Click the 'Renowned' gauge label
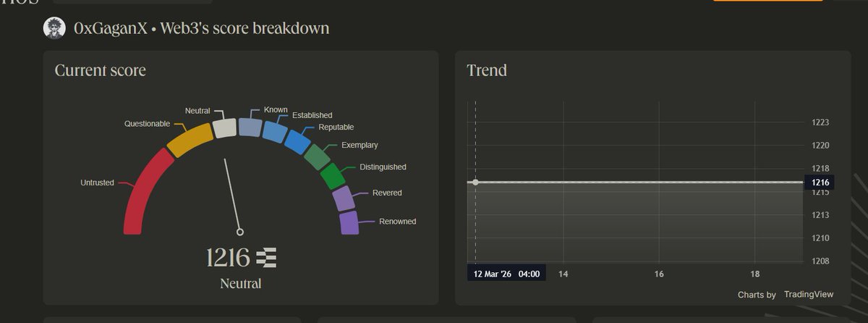 (398, 221)
